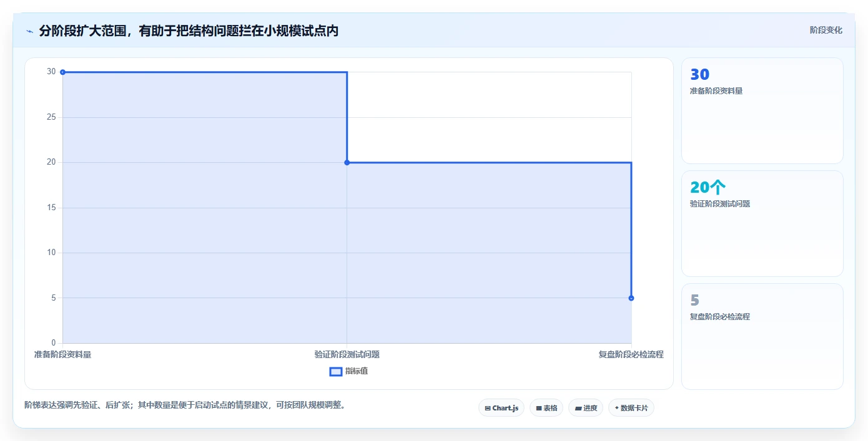Viewport: 868px width, 441px height.
Task: Open the 数据卡片 chip
Action: pos(631,408)
